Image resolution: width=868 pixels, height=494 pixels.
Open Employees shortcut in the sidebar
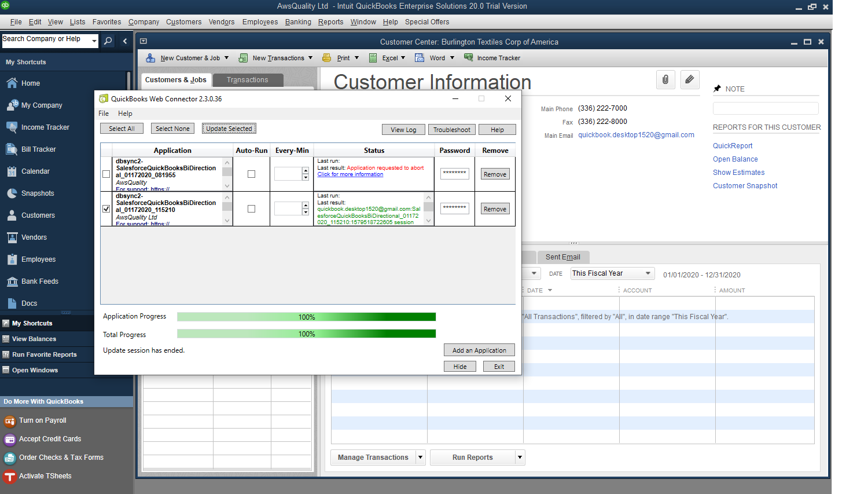[x=39, y=259]
